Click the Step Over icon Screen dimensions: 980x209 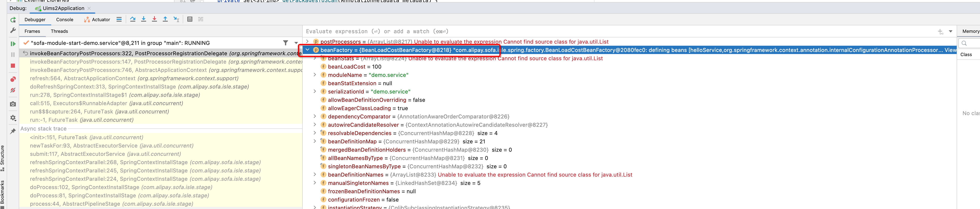(x=133, y=19)
